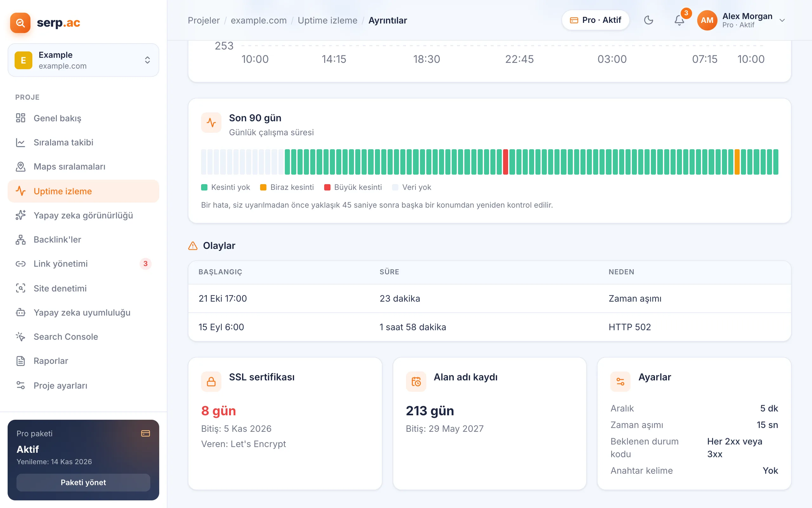Click the Yapay zeka uyumluluğu robot icon
The width and height of the screenshot is (812, 508).
pyautogui.click(x=21, y=312)
